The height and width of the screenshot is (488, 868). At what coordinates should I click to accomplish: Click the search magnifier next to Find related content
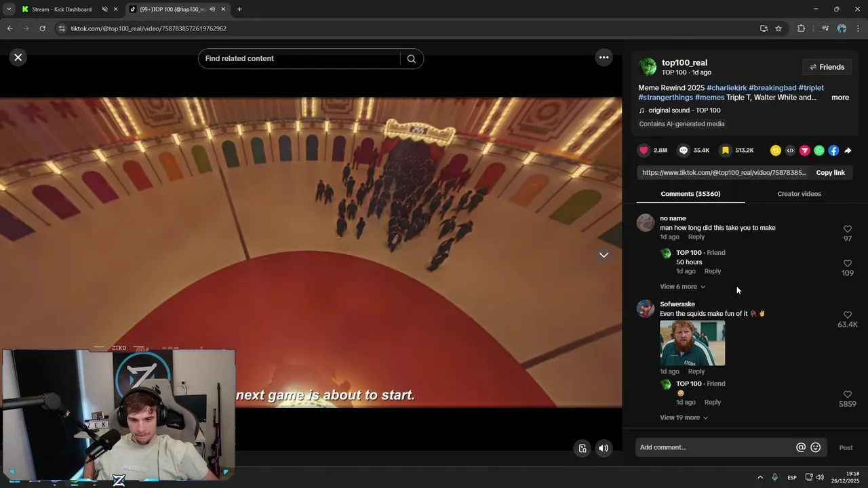(x=411, y=59)
